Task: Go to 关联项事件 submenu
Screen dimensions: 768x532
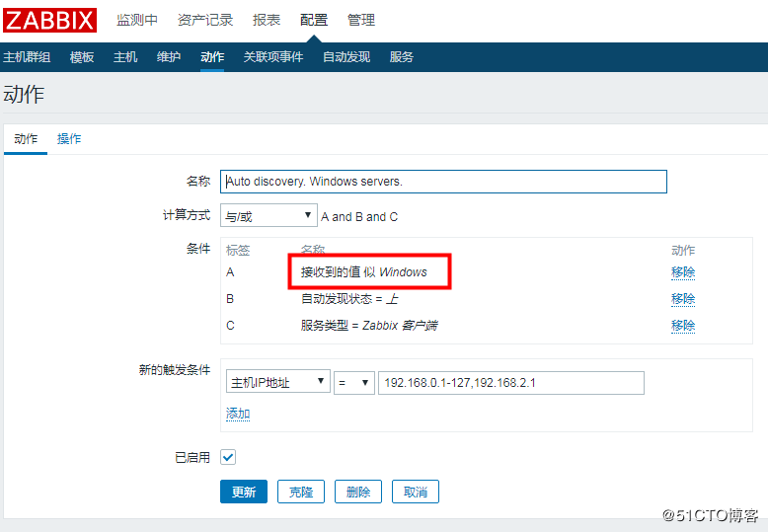Action: (273, 57)
